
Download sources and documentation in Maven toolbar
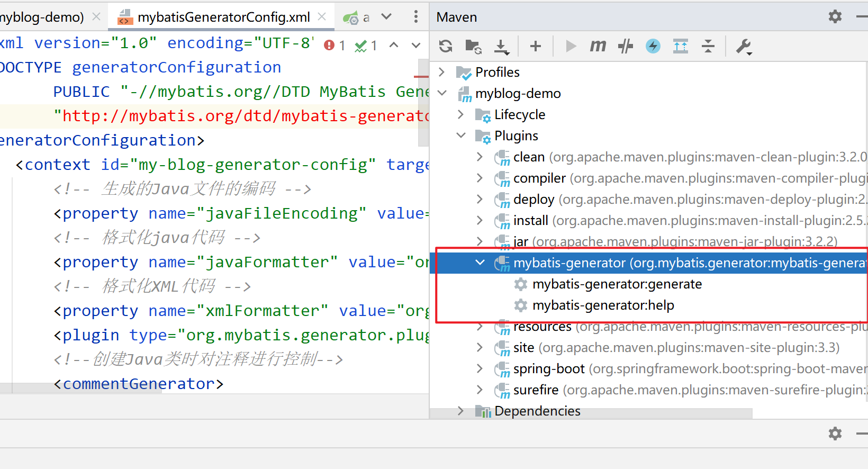(501, 47)
